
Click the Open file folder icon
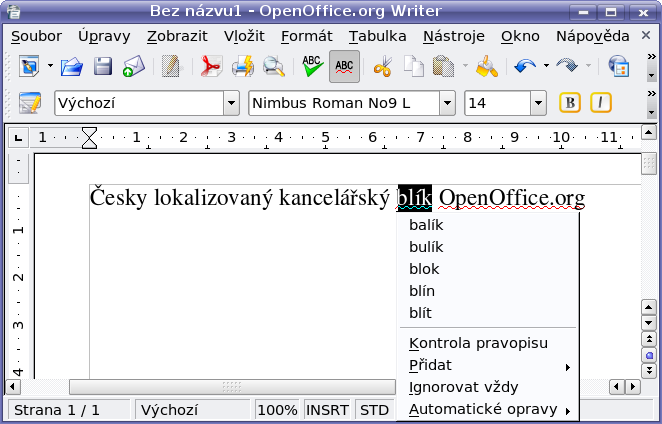[72, 66]
